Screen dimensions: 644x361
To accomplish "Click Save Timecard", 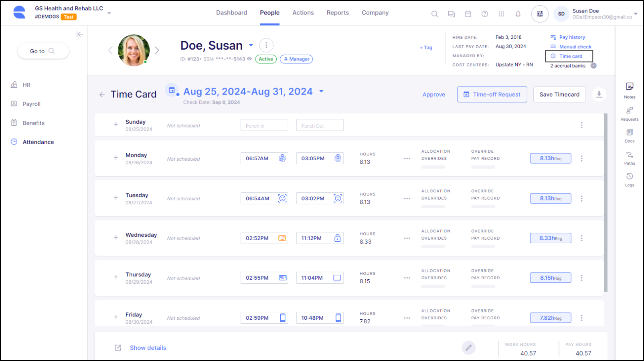I will point(559,94).
